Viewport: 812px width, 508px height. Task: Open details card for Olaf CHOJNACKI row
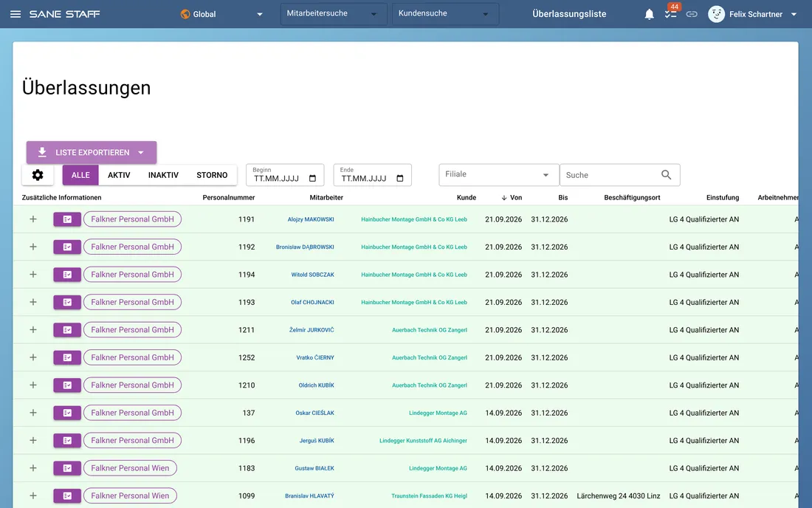point(67,303)
